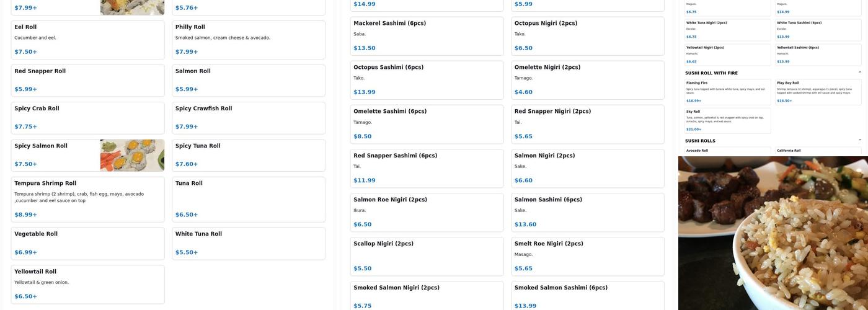Select the Play Boy Roll

pyautogui.click(x=818, y=92)
